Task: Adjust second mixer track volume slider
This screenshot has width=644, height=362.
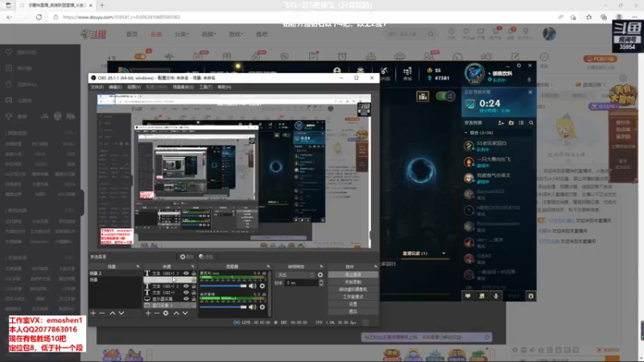Action: [223, 307]
